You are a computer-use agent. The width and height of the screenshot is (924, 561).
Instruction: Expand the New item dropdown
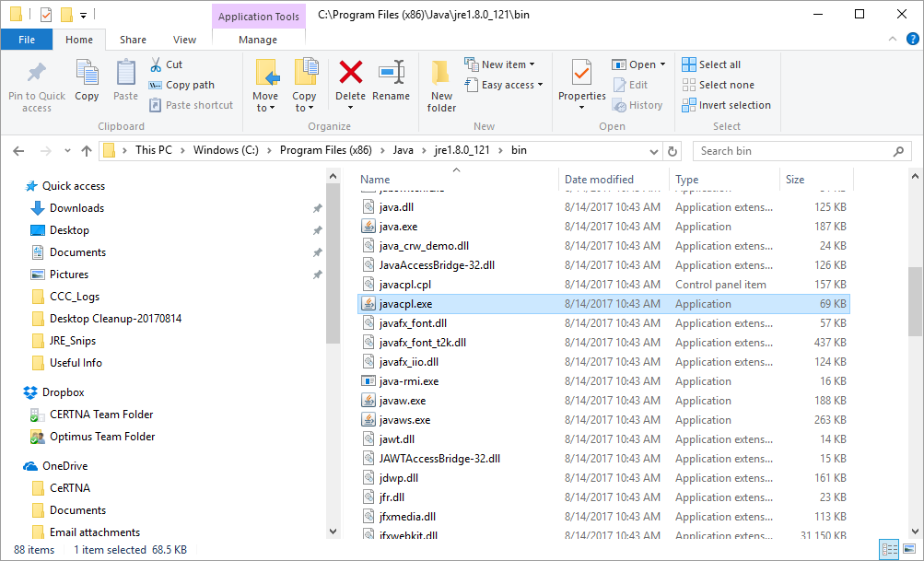tap(508, 64)
